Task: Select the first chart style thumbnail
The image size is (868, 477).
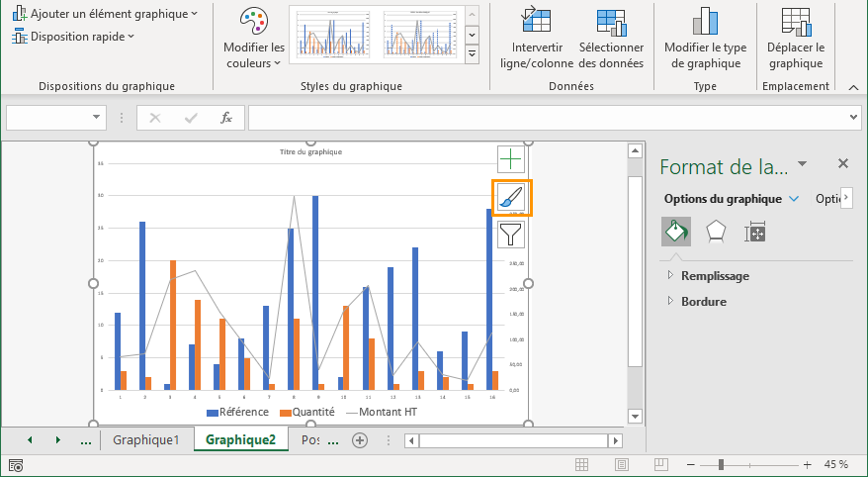Action: [331, 36]
